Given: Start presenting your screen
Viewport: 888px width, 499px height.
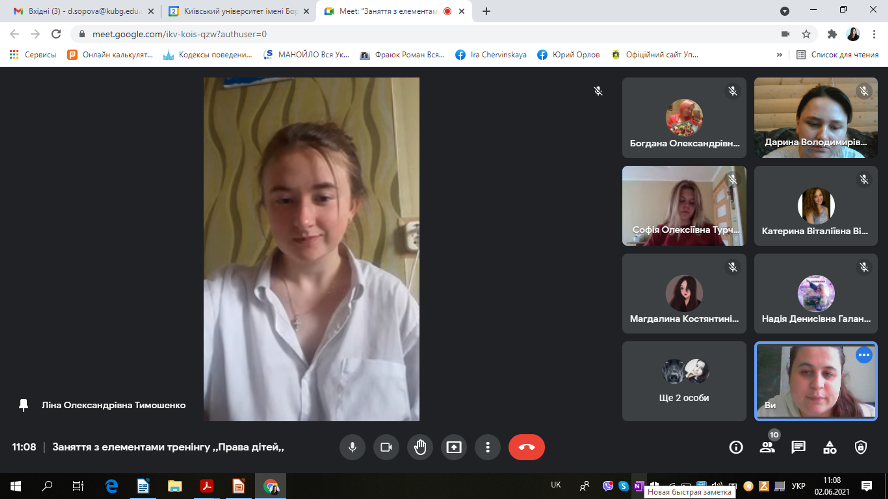Looking at the screenshot, I should pyautogui.click(x=454, y=447).
